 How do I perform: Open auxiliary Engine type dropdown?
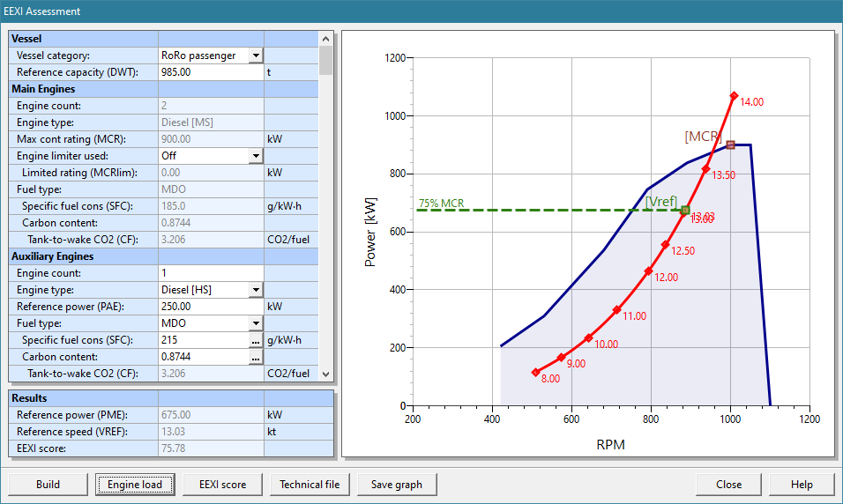coord(256,290)
